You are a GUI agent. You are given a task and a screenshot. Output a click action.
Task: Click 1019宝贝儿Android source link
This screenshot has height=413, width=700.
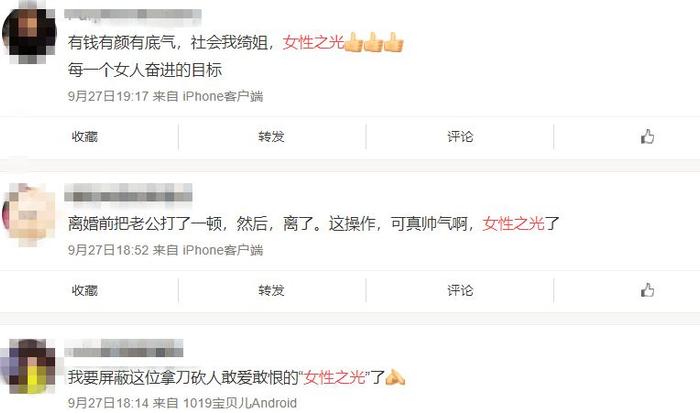point(240,403)
